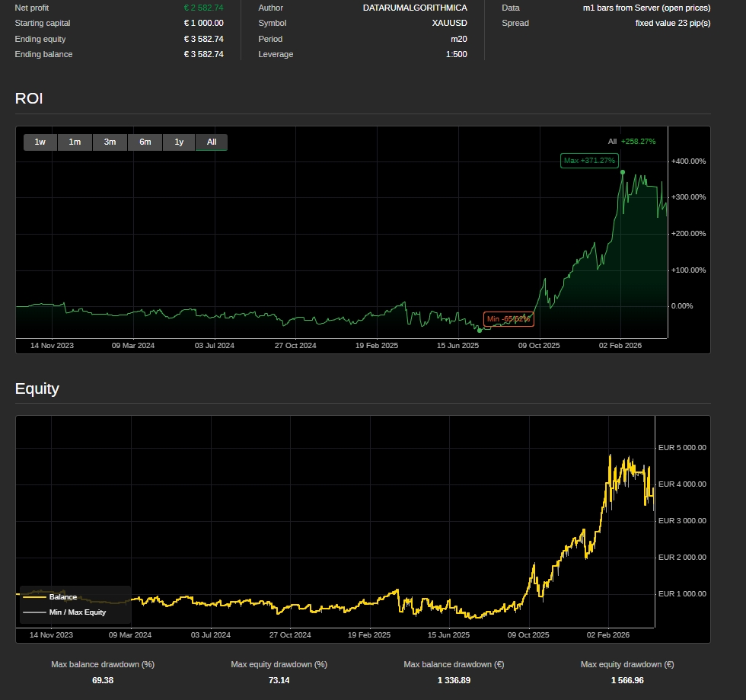Set ROI chart range to 6m
The height and width of the screenshot is (700, 746).
pyautogui.click(x=145, y=142)
